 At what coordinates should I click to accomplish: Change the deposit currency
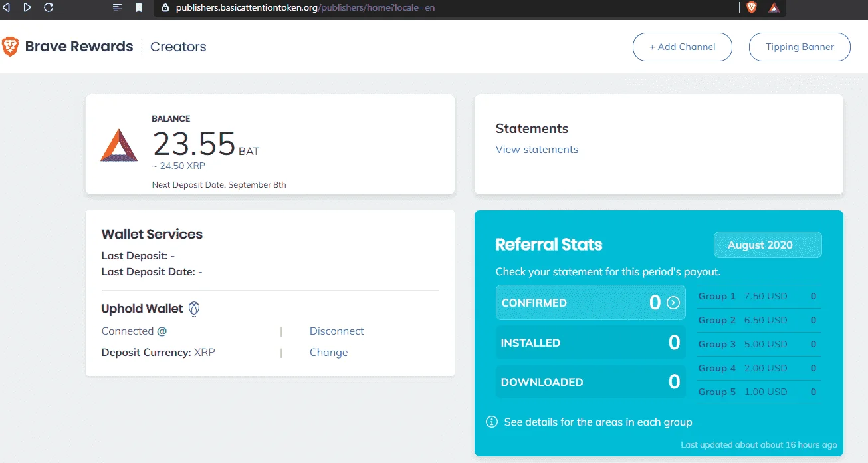click(x=329, y=353)
